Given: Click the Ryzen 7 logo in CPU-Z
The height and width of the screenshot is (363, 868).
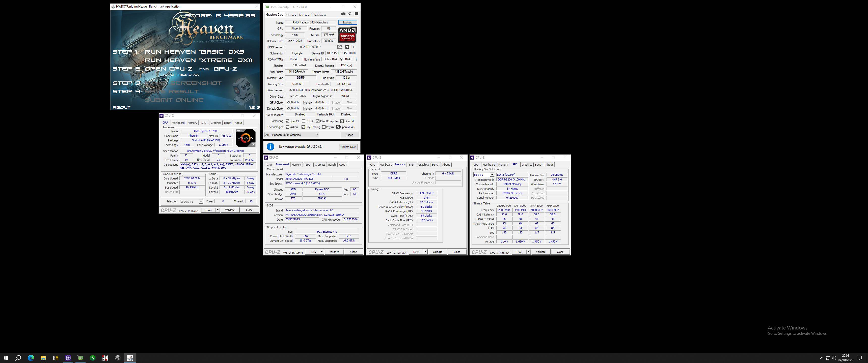Looking at the screenshot, I should pyautogui.click(x=245, y=138).
